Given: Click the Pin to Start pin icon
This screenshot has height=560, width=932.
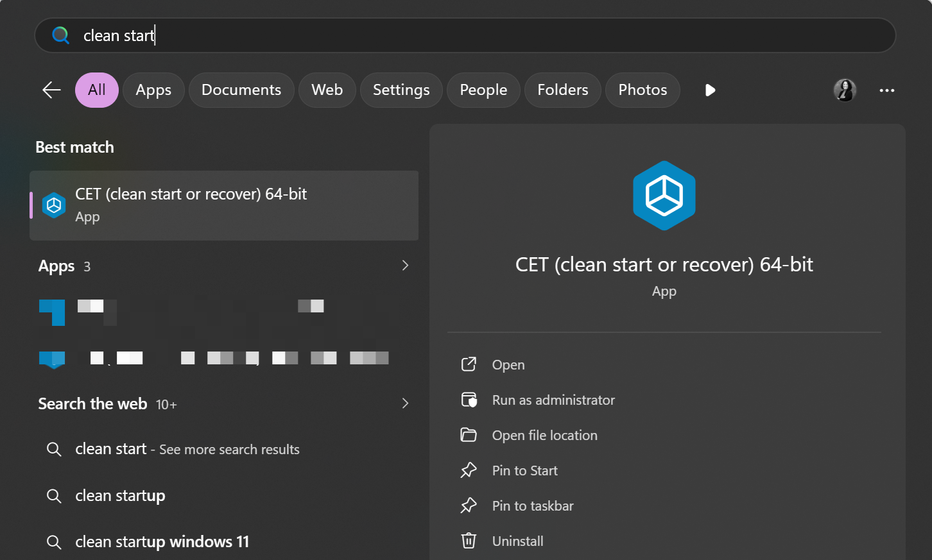Looking at the screenshot, I should (x=469, y=470).
